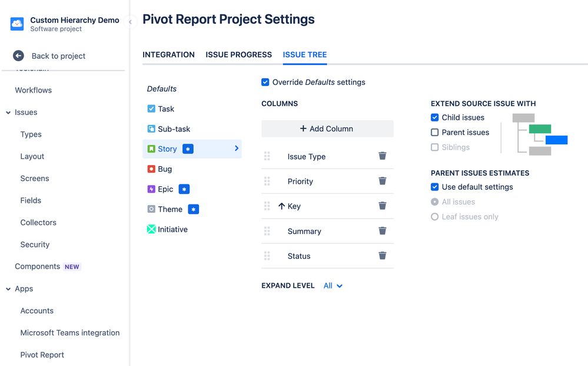This screenshot has width=588, height=366.
Task: Collapse the Issues section in sidebar
Action: (x=8, y=112)
